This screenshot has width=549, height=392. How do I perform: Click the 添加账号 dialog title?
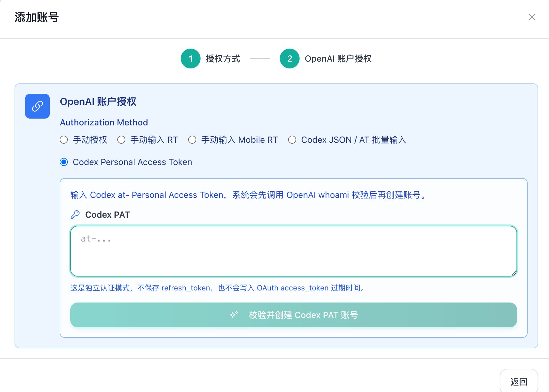(x=37, y=17)
